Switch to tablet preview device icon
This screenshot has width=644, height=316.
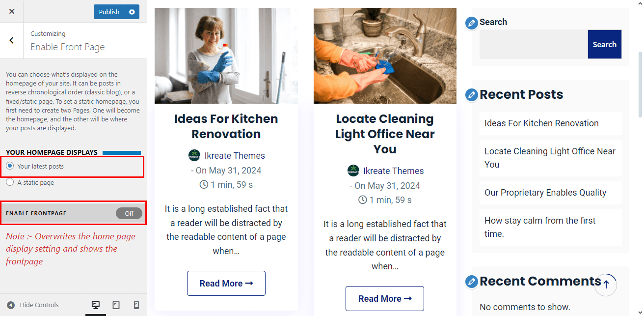pos(116,305)
